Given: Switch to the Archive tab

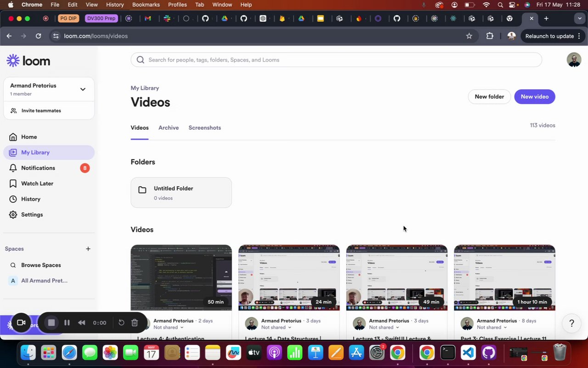Looking at the screenshot, I should tap(169, 128).
